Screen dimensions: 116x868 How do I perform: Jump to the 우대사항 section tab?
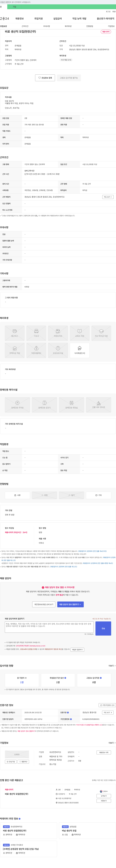[47, 26]
